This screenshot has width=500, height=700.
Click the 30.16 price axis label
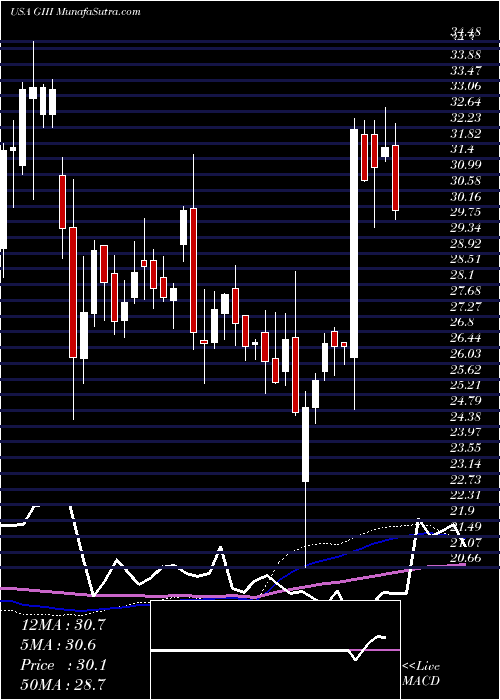coord(466,197)
